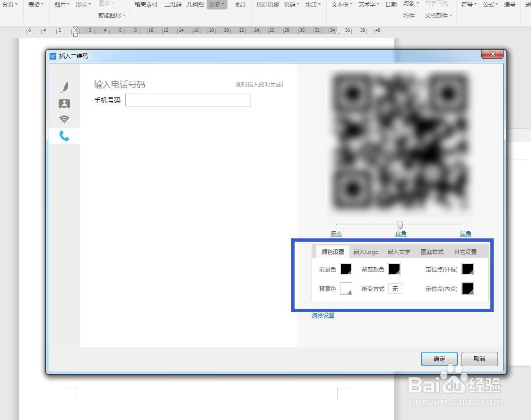The height and width of the screenshot is (420, 531).
Task: Select the phone number QR code icon
Action: tap(64, 136)
